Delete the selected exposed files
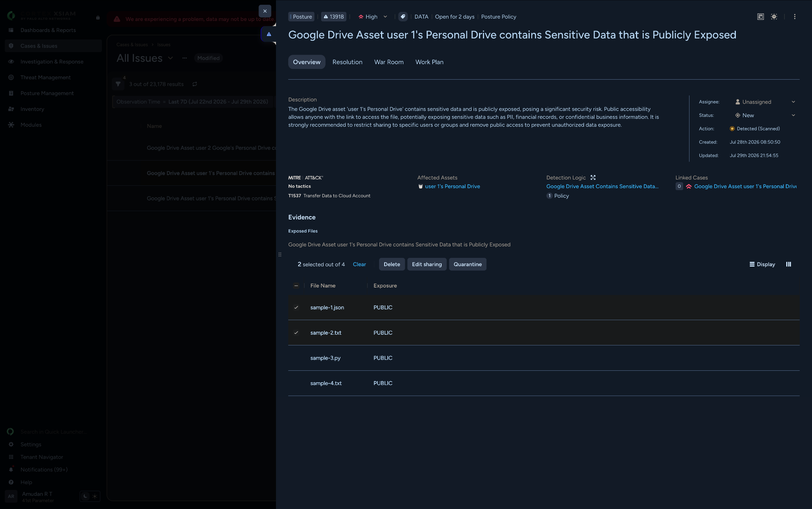812x509 pixels. 392,264
